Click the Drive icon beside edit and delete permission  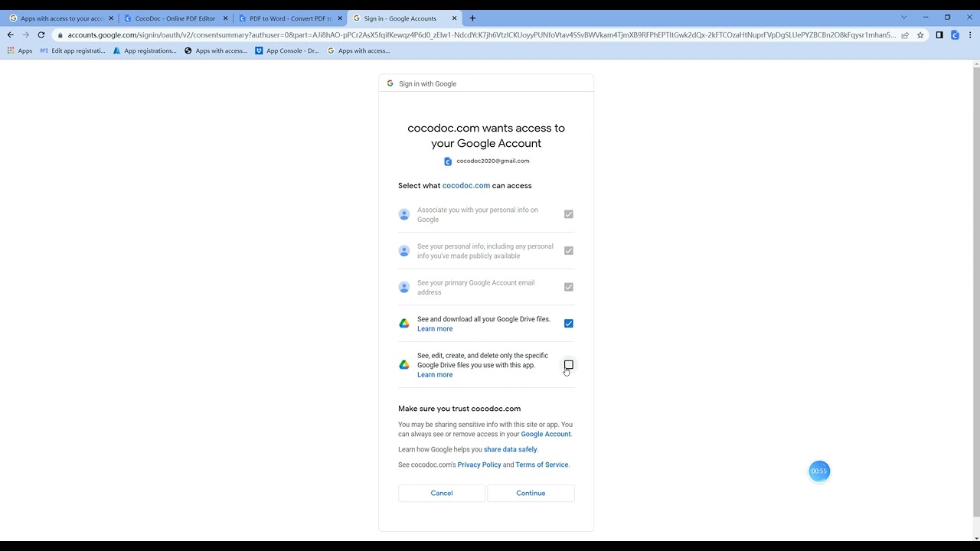coord(404,365)
